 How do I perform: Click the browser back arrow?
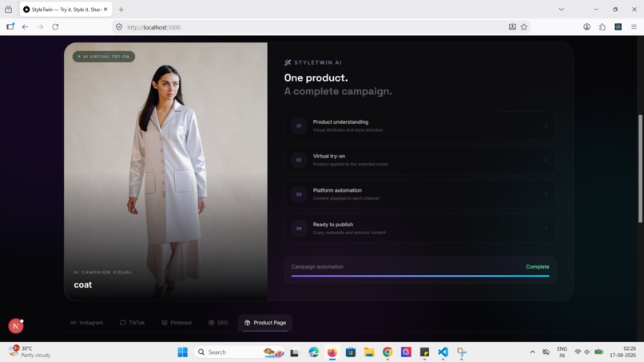[x=25, y=27]
